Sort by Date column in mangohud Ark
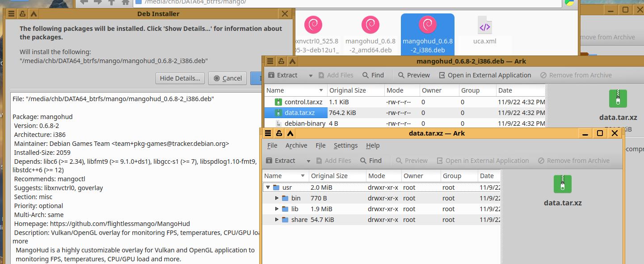 pos(521,90)
